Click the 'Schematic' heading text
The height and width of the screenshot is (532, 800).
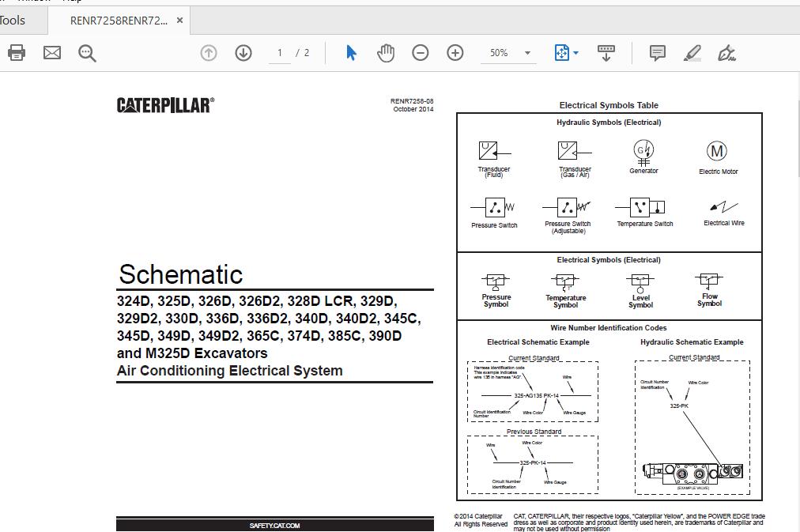click(x=180, y=274)
